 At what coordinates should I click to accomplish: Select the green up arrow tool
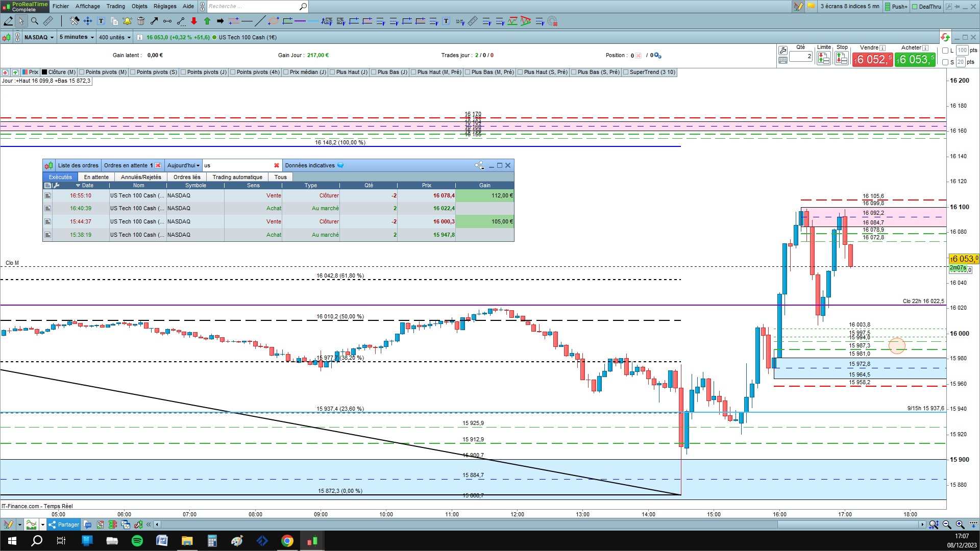click(x=207, y=21)
